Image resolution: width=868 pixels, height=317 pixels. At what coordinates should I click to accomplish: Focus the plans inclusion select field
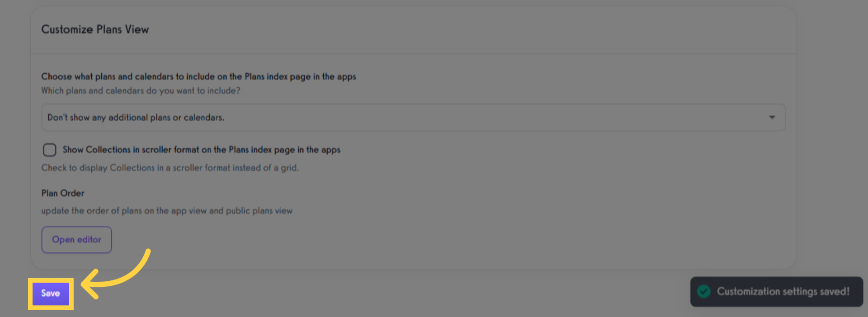point(413,118)
